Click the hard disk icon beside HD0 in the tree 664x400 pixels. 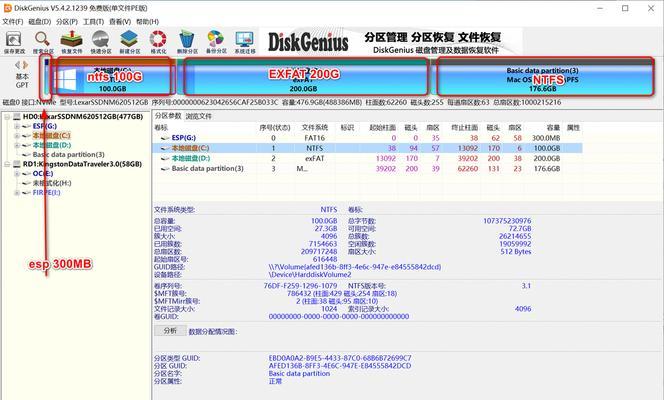pos(17,116)
